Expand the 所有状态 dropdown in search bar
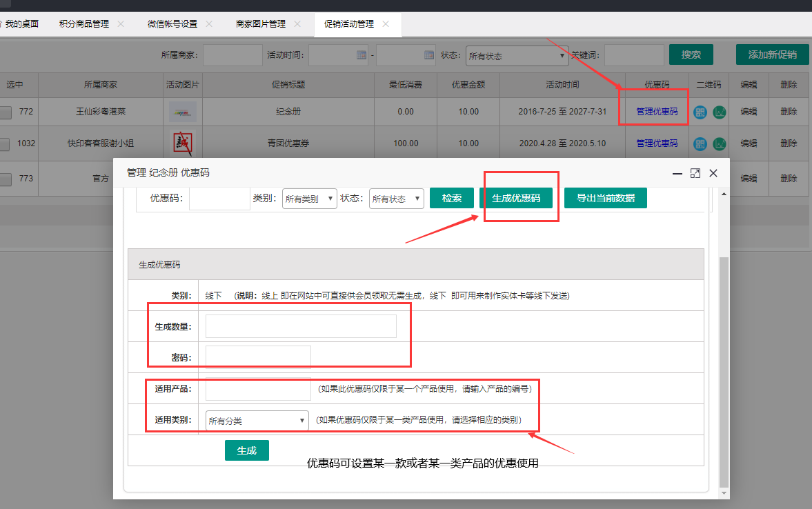 pos(516,56)
